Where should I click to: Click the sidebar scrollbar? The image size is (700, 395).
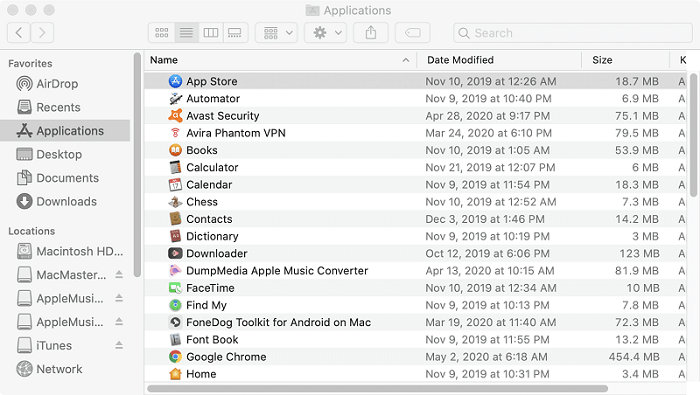coord(137,165)
